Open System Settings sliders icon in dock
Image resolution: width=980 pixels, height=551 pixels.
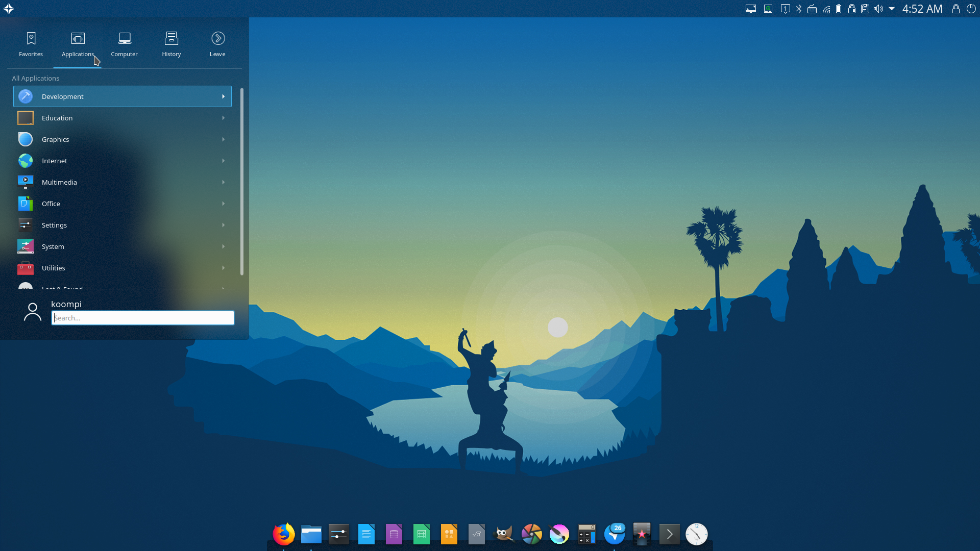tap(339, 534)
